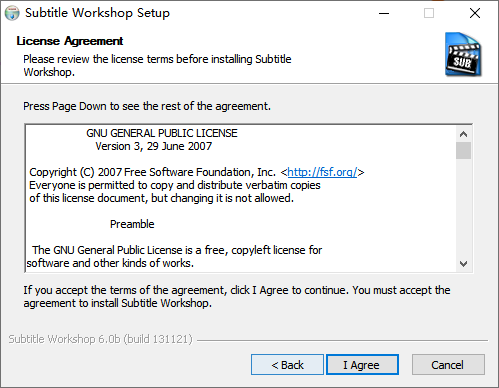Open the http://fsf.org/ hyperlink

pyautogui.click(x=322, y=172)
